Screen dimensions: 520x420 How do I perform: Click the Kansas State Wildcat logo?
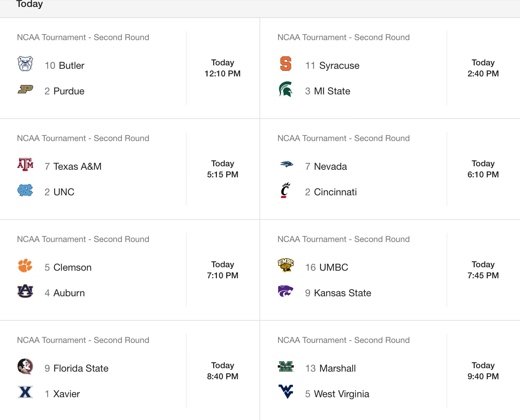click(x=286, y=291)
